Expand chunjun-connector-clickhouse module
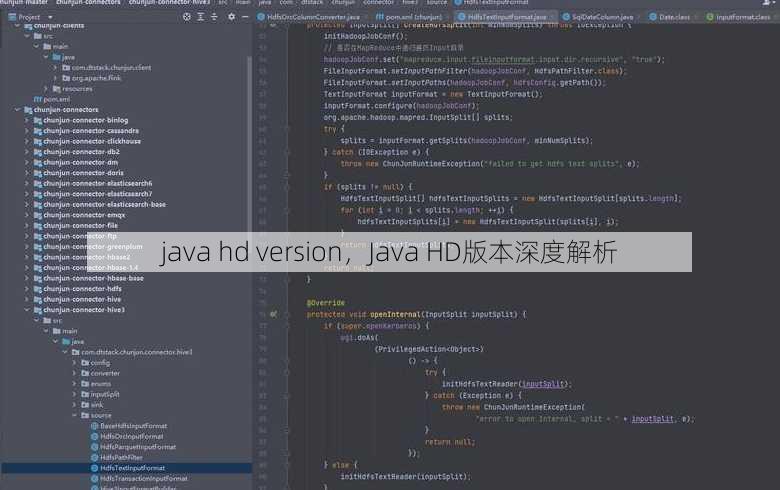This screenshot has height=490, width=780. [27, 141]
